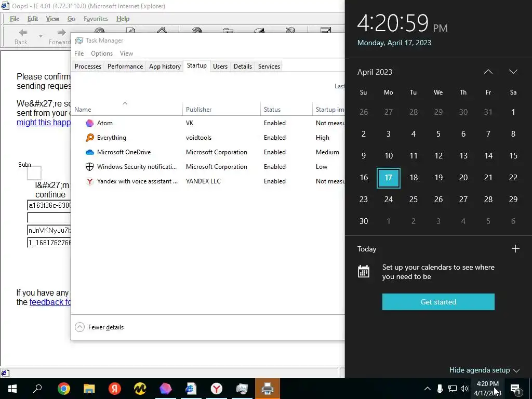Click 'YANDEX LLC' publisher cell
This screenshot has height=399, width=532.
(203, 181)
